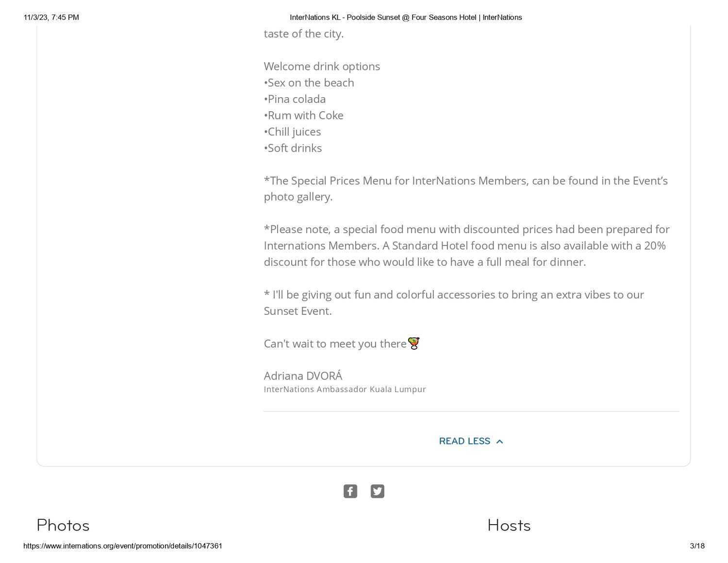Image resolution: width=728 pixels, height=563 pixels.
Task: Click the 'Chill juices' bullet
Action: point(292,132)
